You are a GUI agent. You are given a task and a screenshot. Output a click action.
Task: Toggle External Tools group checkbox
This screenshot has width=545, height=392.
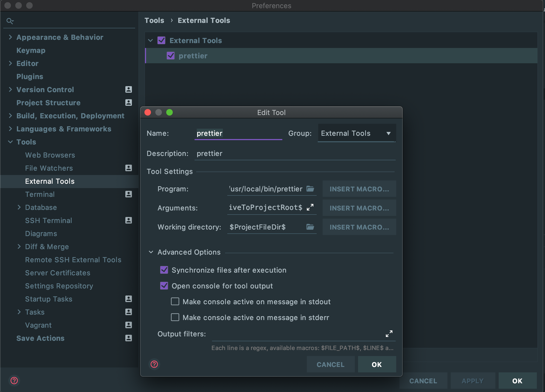161,40
